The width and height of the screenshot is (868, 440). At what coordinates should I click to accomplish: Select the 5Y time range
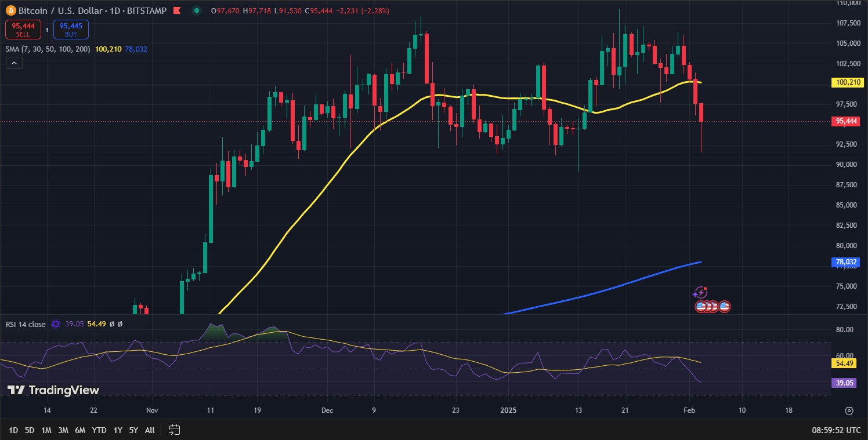tap(133, 430)
